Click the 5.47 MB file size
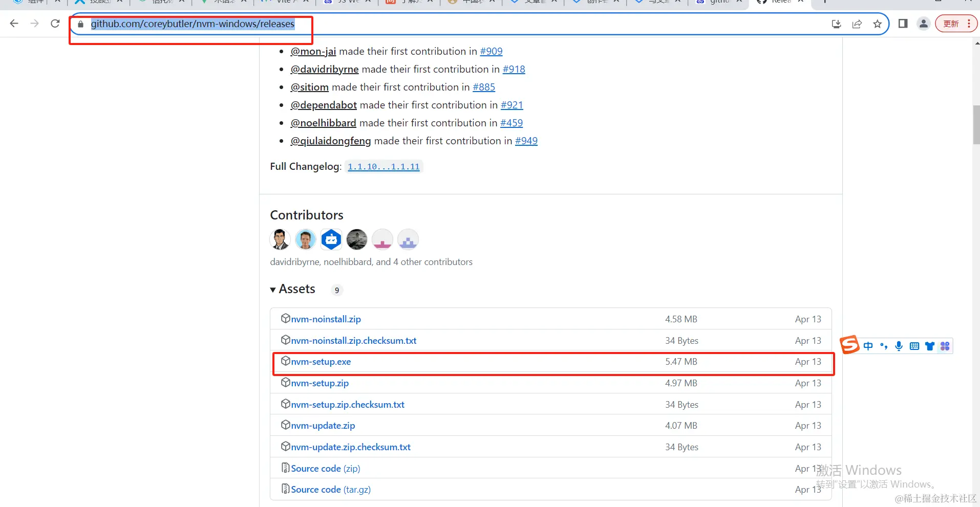Viewport: 980px width, 507px height. pyautogui.click(x=681, y=362)
